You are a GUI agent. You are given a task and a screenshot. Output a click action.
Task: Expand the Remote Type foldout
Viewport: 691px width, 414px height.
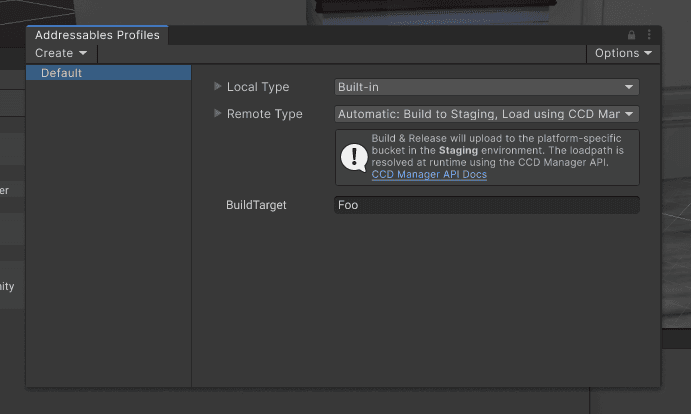pos(217,113)
